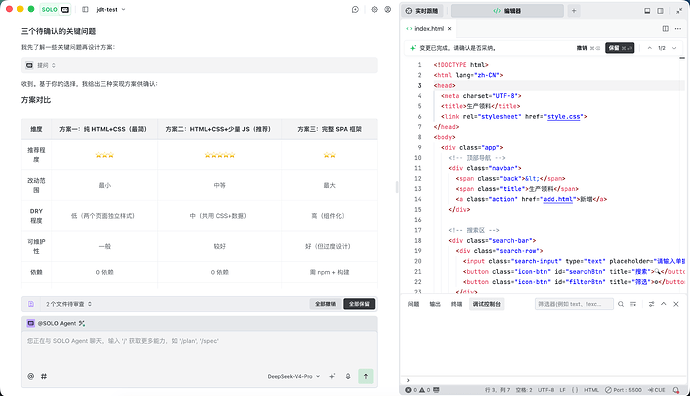Click 行 3, 列 7 cursor position
The height and width of the screenshot is (396, 690).
pyautogui.click(x=497, y=390)
